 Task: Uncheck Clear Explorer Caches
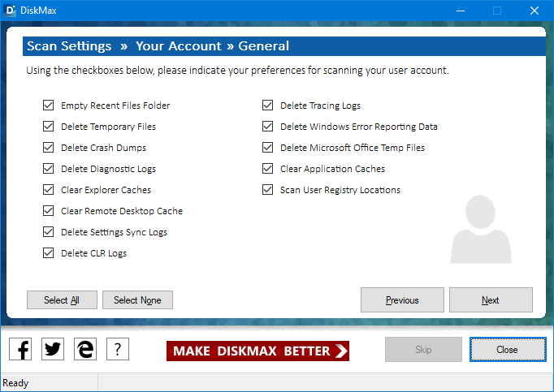coord(49,190)
